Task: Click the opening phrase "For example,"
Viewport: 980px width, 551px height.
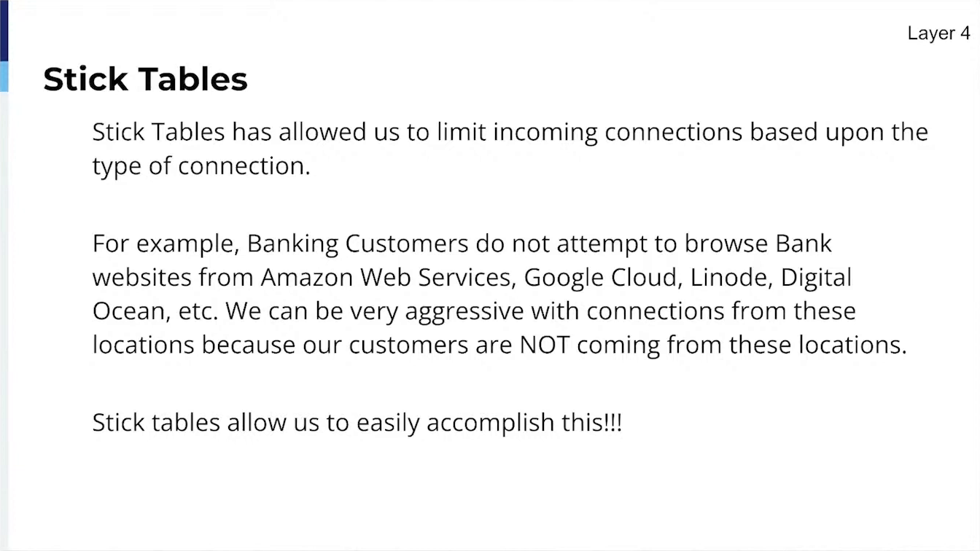Action: (166, 243)
